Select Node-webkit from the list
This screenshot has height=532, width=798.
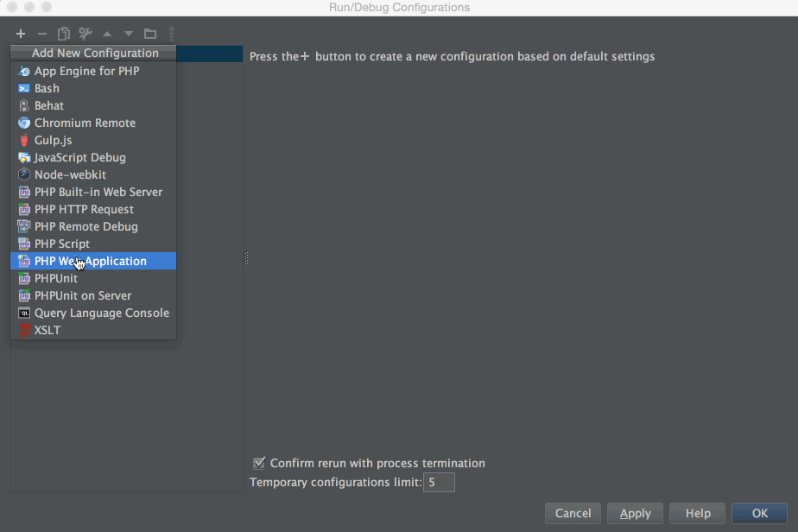point(93,174)
